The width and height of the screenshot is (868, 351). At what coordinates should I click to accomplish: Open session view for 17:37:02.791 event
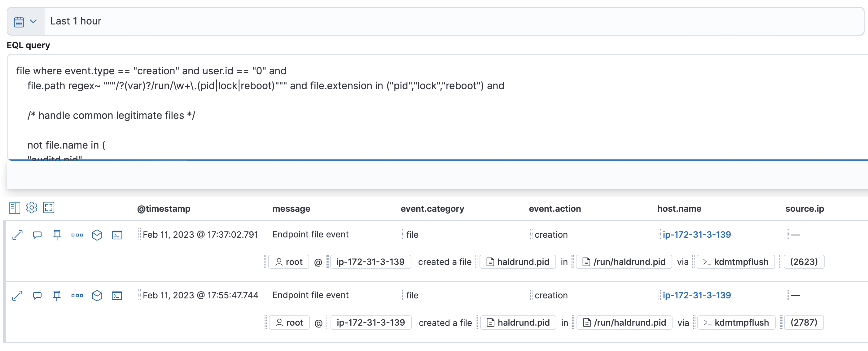(x=117, y=235)
